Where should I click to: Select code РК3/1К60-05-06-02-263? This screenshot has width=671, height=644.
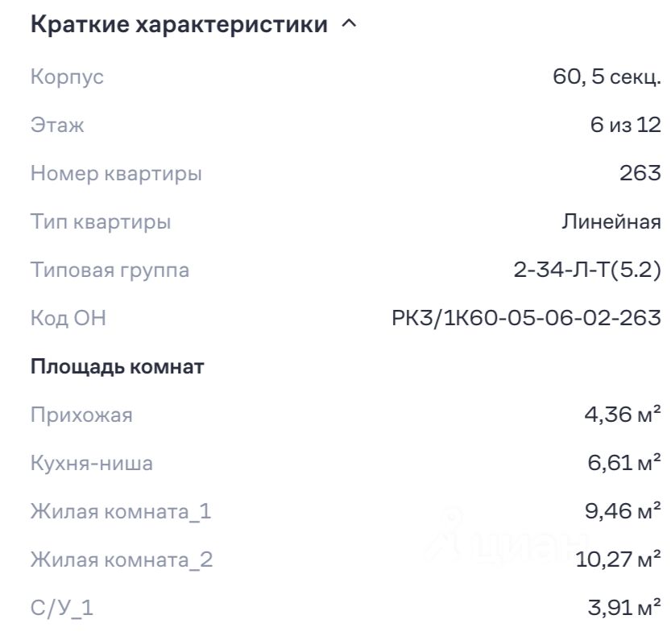pos(526,318)
